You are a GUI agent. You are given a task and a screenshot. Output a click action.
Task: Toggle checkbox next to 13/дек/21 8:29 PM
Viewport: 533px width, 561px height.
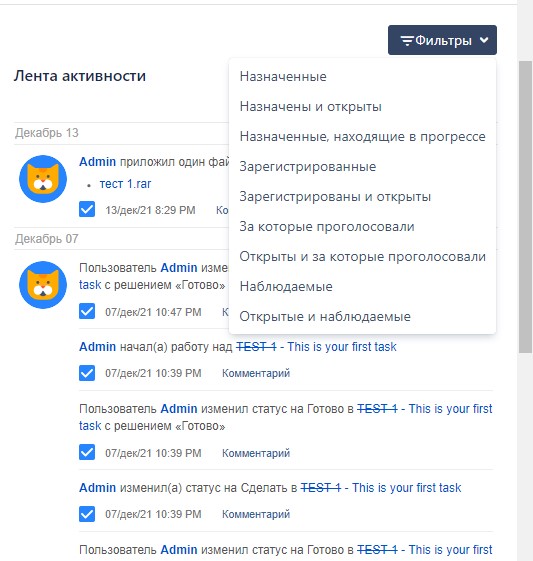coord(87,209)
